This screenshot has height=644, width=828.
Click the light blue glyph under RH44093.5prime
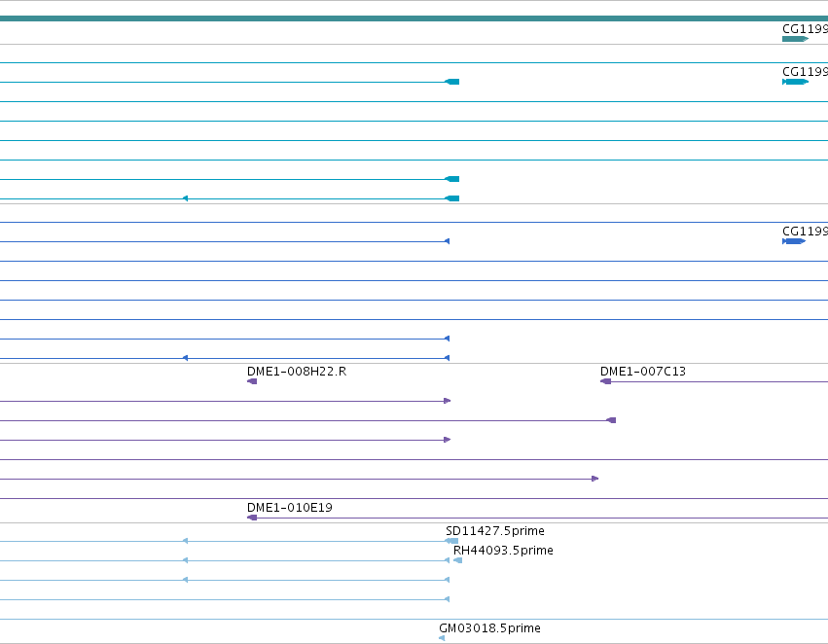(458, 560)
